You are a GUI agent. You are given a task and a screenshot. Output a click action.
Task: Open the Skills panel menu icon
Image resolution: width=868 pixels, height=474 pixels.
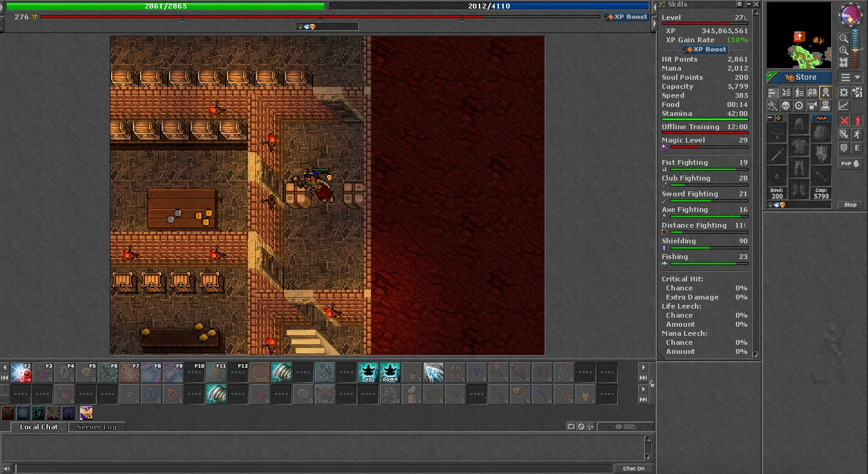pos(739,4)
